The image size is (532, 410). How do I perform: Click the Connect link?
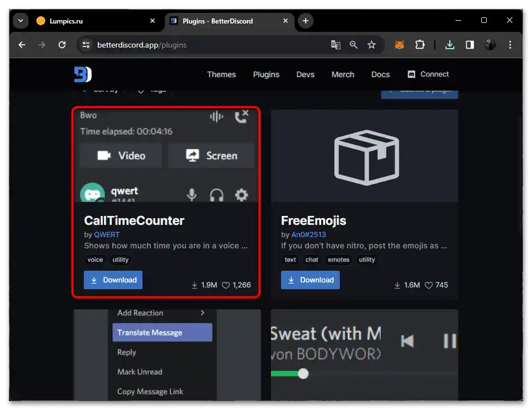[428, 74]
